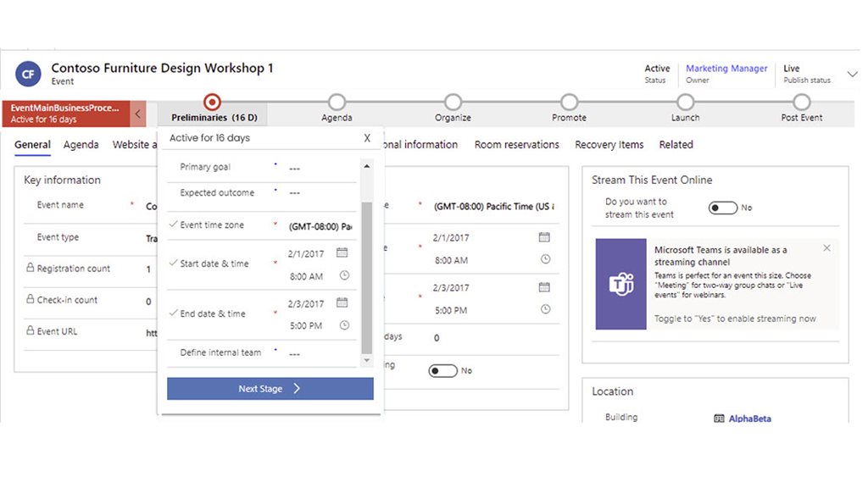Open the Marketing Manager owner link
868x488 pixels.
[x=726, y=68]
